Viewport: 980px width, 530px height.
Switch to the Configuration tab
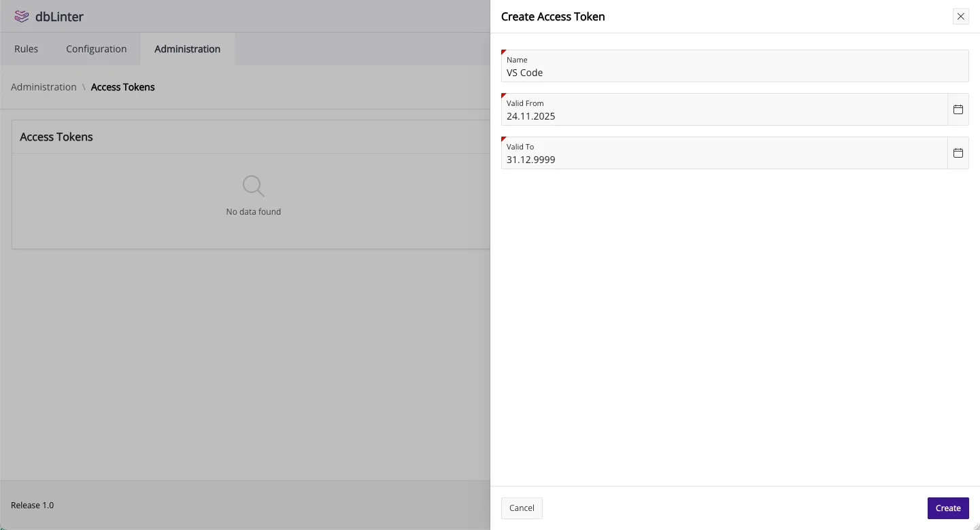(96, 49)
